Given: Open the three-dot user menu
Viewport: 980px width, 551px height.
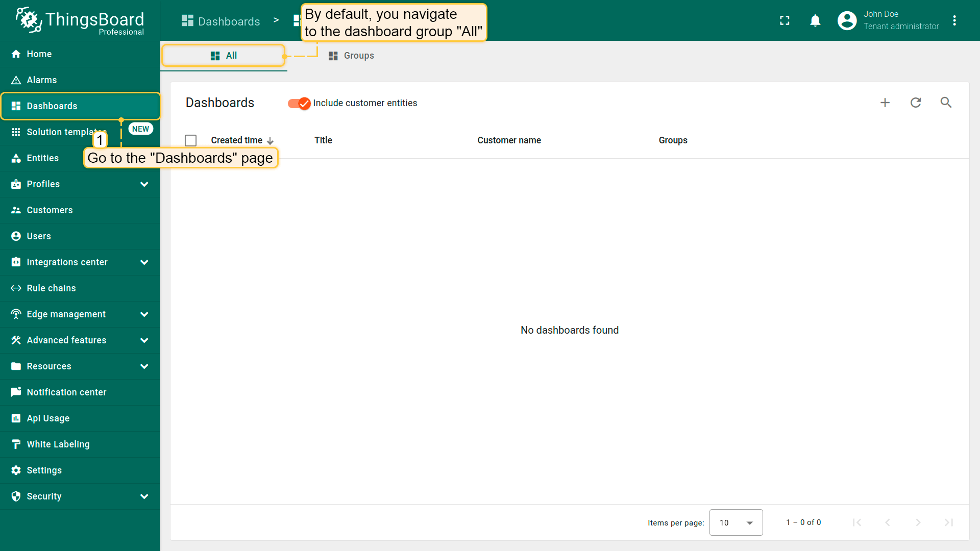Looking at the screenshot, I should pos(954,20).
